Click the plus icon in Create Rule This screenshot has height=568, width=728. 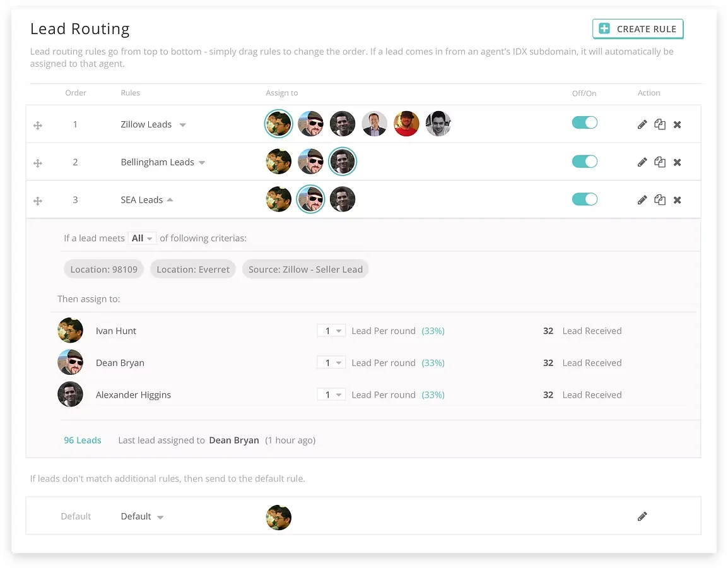(x=604, y=29)
